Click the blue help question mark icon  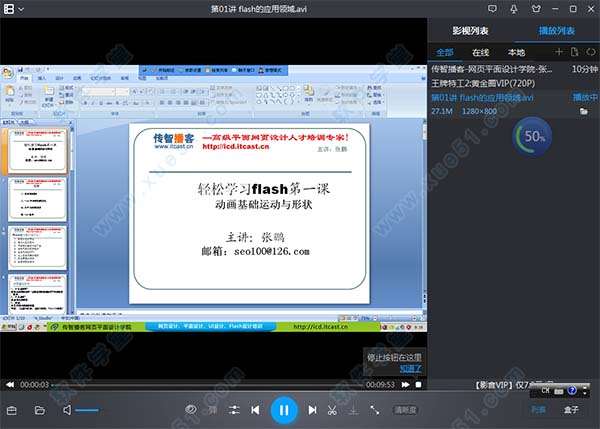pos(572,390)
